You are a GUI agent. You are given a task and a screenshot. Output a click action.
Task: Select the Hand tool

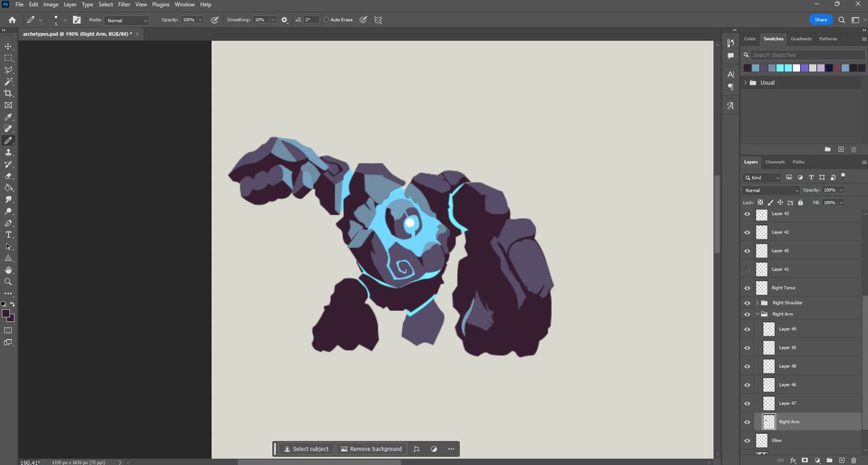point(9,270)
